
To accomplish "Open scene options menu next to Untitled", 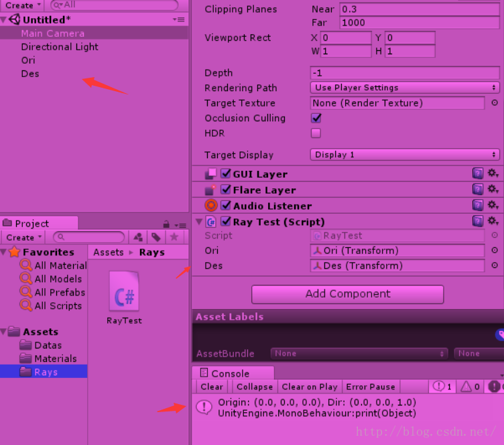I will click(x=179, y=19).
